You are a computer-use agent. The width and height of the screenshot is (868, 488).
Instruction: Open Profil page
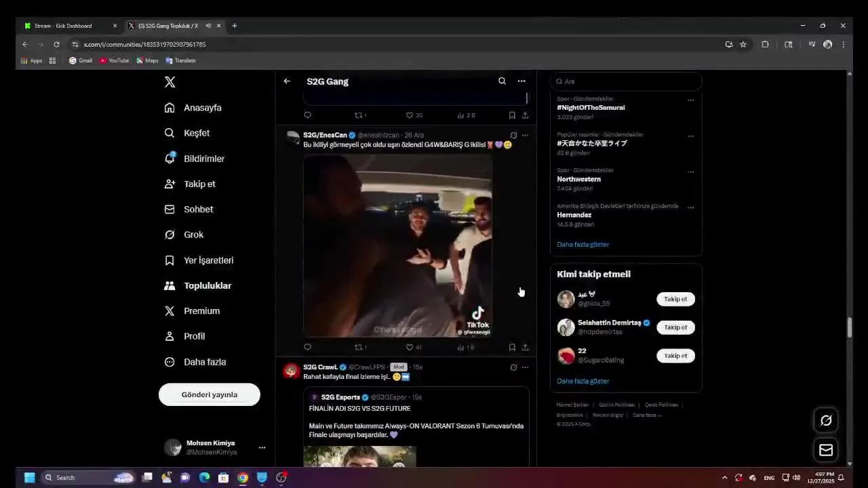pos(184,336)
